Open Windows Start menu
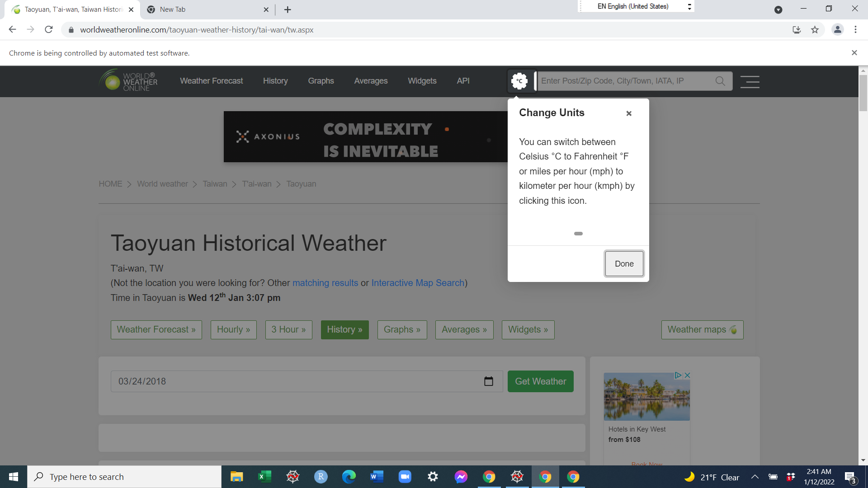 point(14,477)
